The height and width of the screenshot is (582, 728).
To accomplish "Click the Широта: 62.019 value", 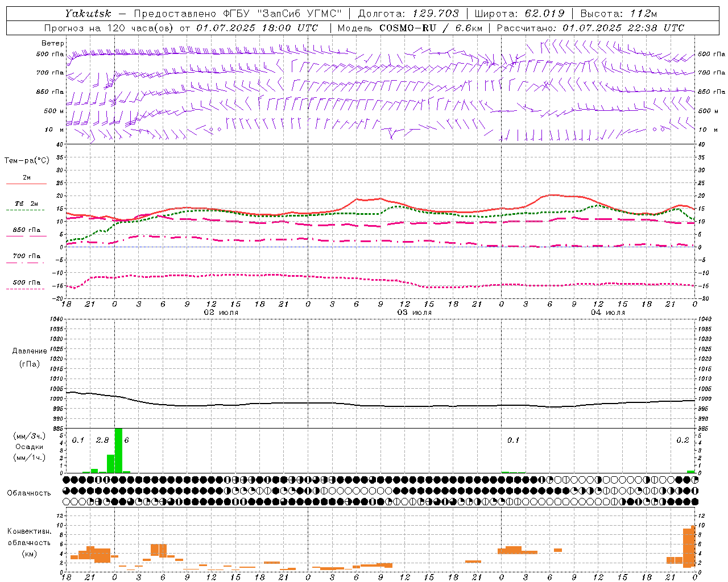I will pyautogui.click(x=519, y=13).
